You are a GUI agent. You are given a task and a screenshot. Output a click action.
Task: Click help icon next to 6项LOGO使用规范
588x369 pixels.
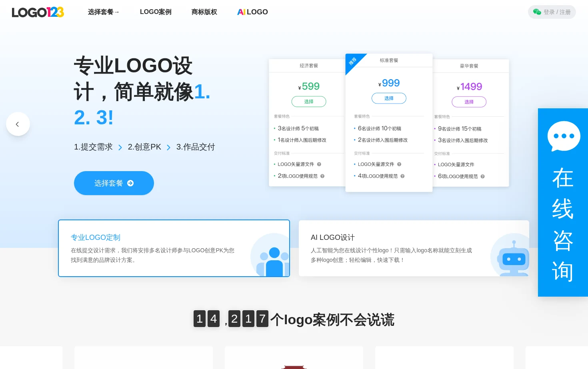click(482, 176)
